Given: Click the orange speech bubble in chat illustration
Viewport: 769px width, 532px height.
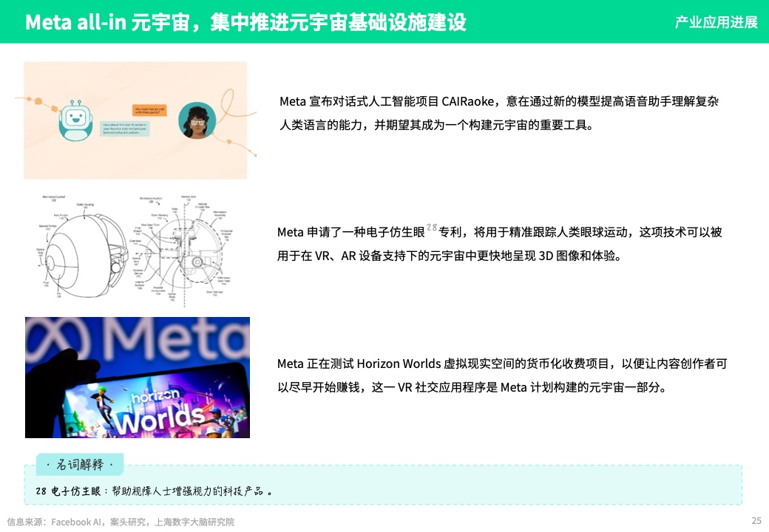Looking at the screenshot, I should (x=149, y=110).
